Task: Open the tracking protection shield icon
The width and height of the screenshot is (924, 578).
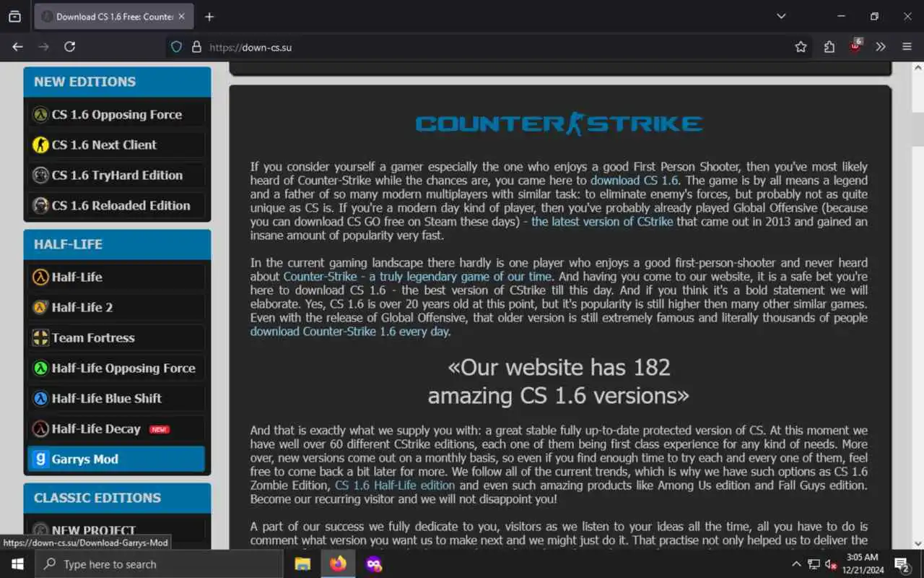Action: coord(176,47)
